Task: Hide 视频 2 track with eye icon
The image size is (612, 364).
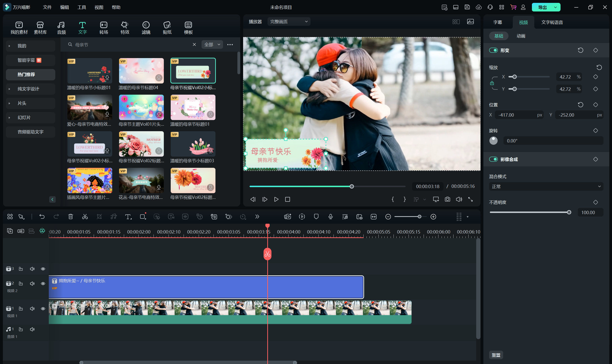Action: (x=43, y=283)
